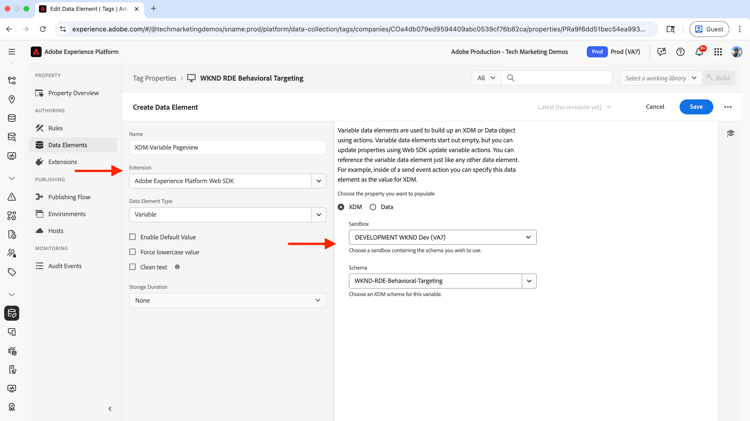Open Rules in the sidebar

(x=55, y=128)
